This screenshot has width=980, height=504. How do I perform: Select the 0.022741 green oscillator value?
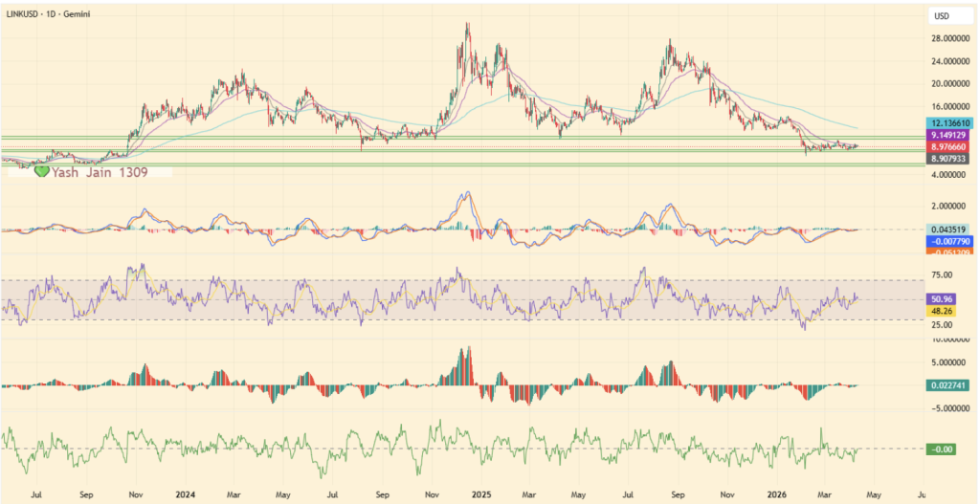click(x=947, y=386)
